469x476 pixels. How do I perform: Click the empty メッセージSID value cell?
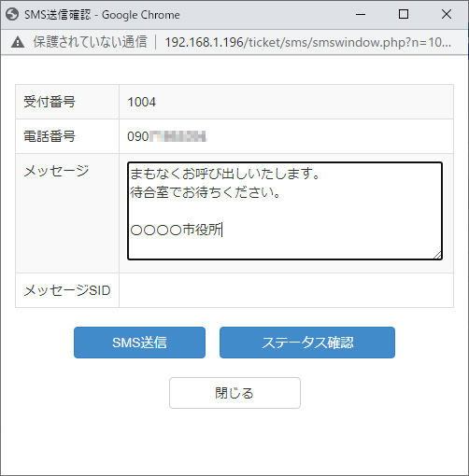click(x=286, y=290)
